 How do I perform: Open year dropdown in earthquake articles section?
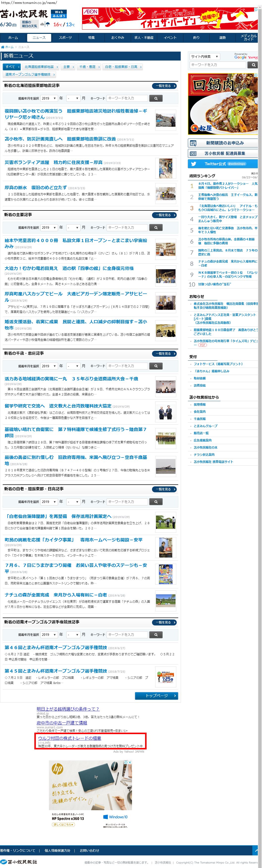coord(49,98)
